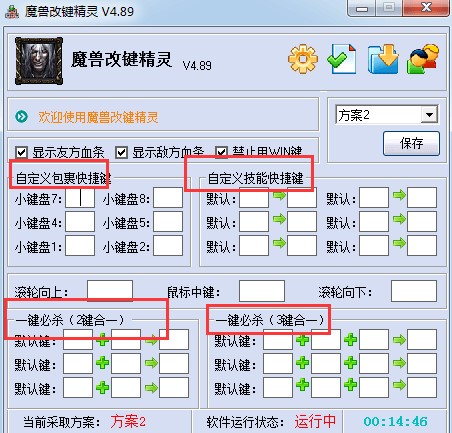Toggle 禁止用WIN键 checkbox
The height and width of the screenshot is (433, 452).
click(x=221, y=153)
